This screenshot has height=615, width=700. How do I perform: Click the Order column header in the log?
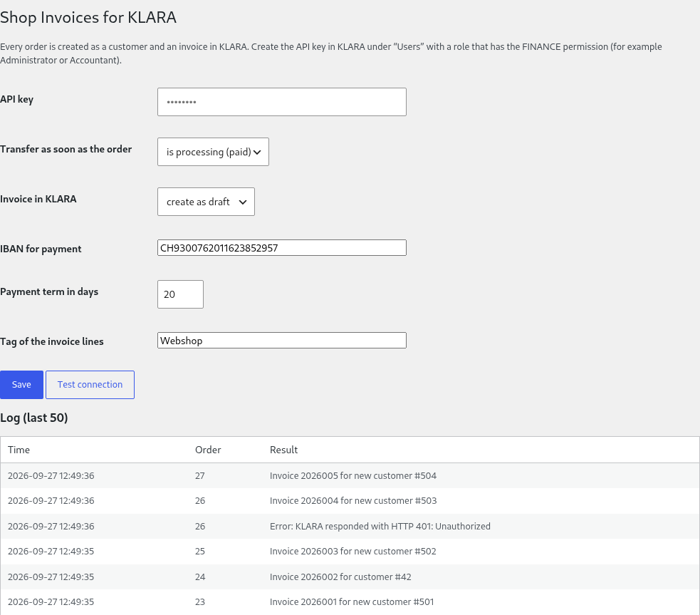[x=208, y=450]
